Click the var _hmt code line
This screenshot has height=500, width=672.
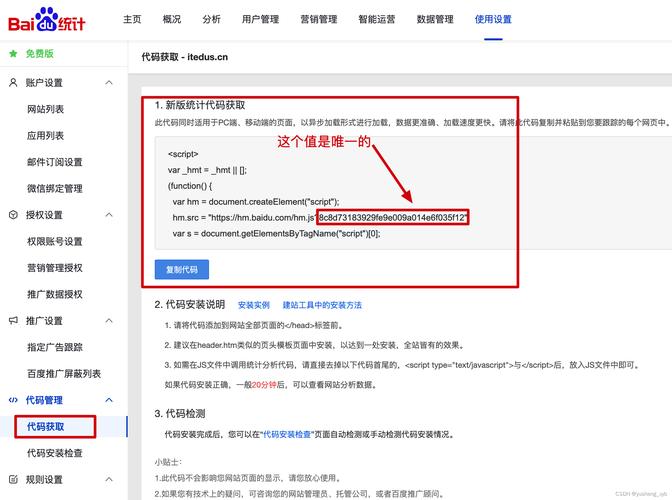point(207,170)
